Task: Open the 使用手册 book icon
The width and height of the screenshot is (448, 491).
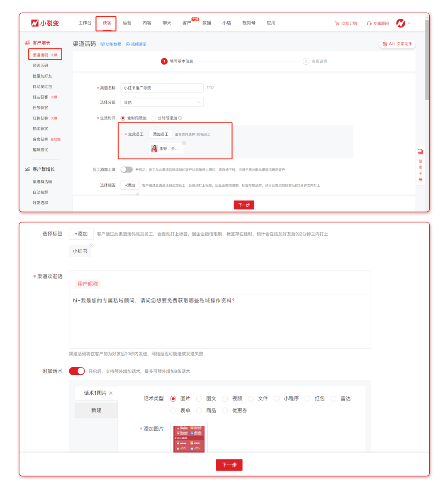Action: pyautogui.click(x=420, y=152)
